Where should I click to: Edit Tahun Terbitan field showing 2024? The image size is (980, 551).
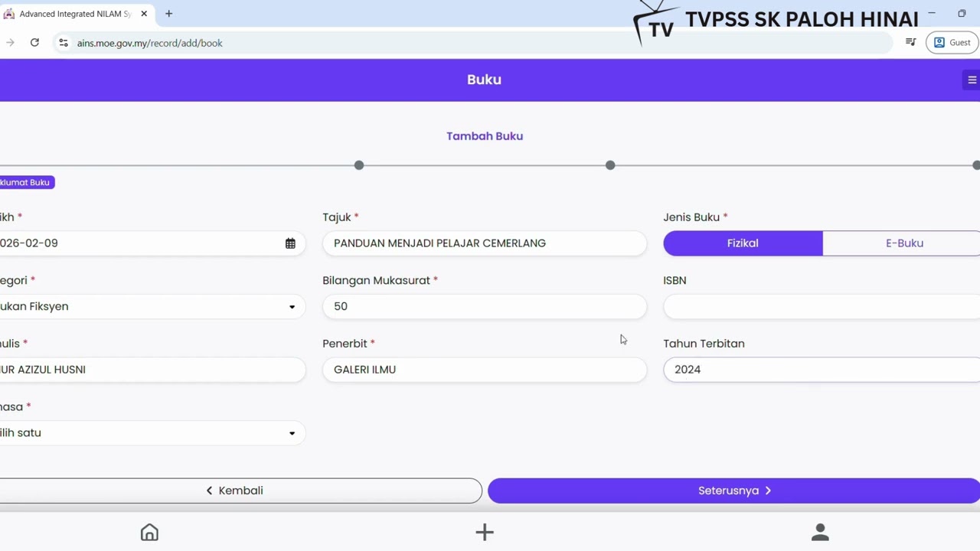822,370
